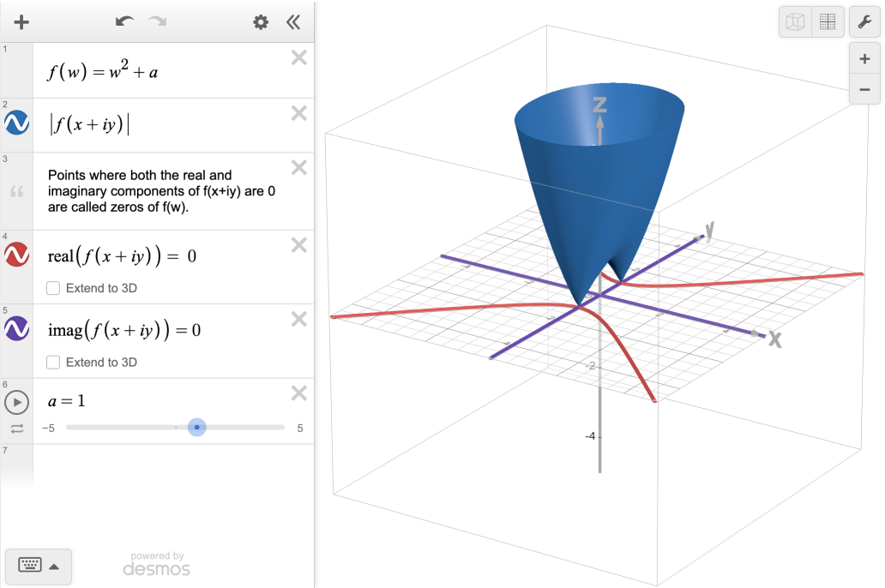885x588 pixels.
Task: Enable Extend to 3D for real equation
Action: [53, 289]
